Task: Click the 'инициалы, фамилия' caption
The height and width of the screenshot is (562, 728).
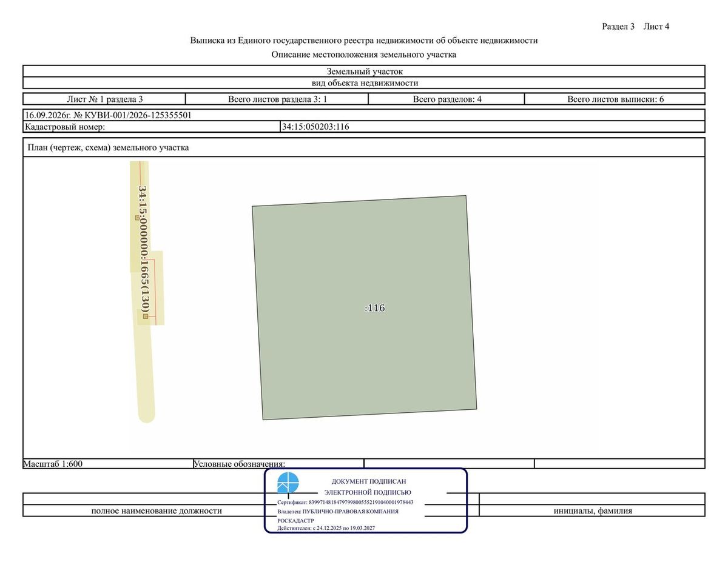Action: (x=593, y=511)
